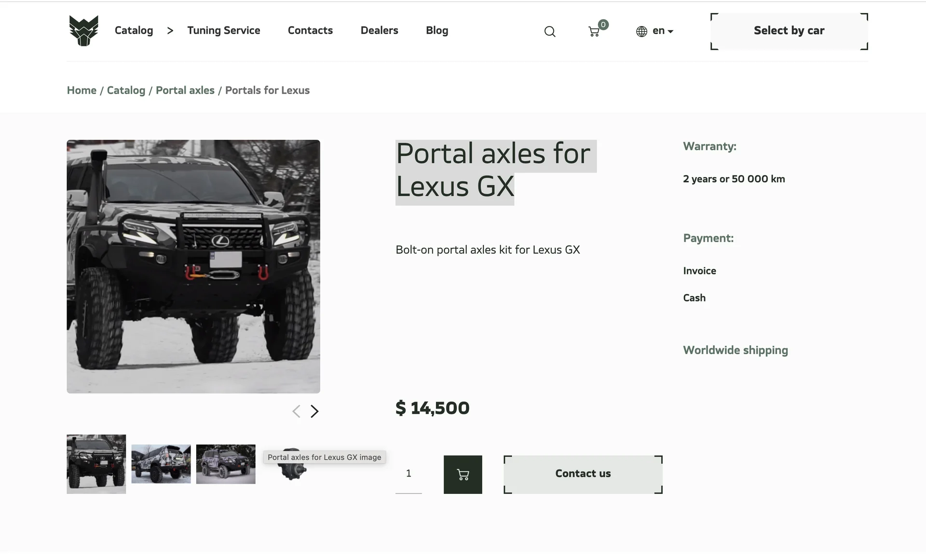Show next product image arrow
Image resolution: width=926 pixels, height=560 pixels.
314,411
